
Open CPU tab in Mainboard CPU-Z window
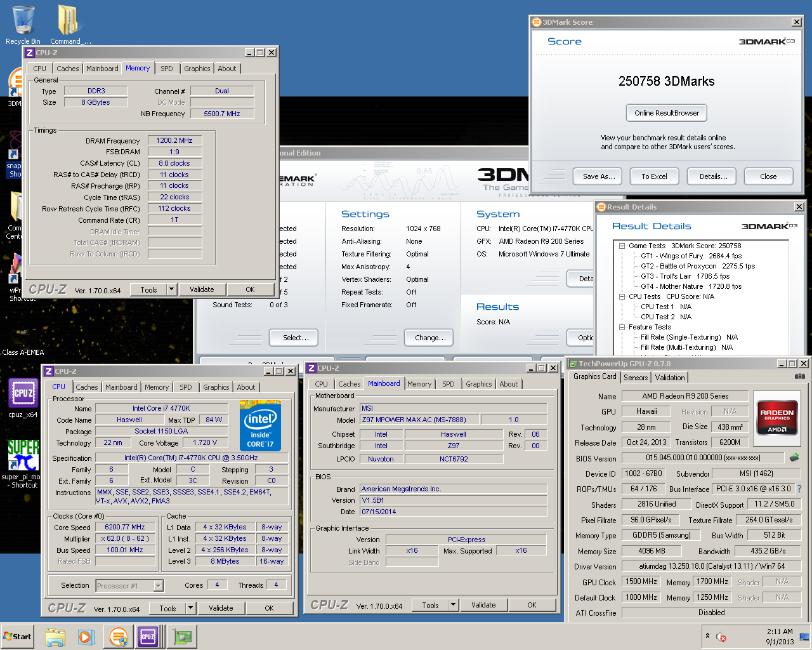coord(322,384)
